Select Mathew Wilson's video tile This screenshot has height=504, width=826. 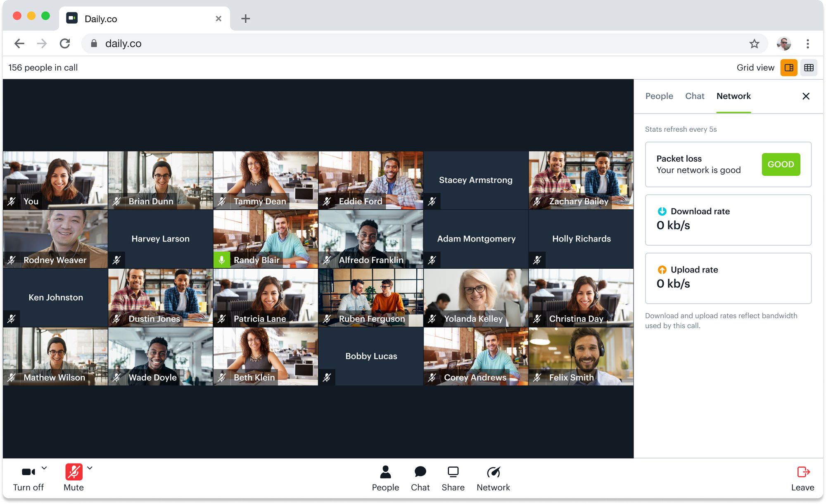click(x=55, y=357)
